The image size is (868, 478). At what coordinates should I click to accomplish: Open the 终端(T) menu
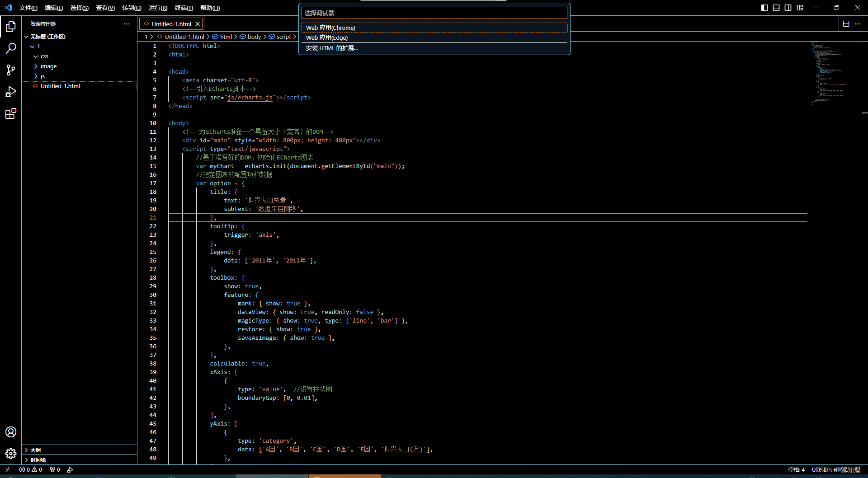tap(184, 8)
